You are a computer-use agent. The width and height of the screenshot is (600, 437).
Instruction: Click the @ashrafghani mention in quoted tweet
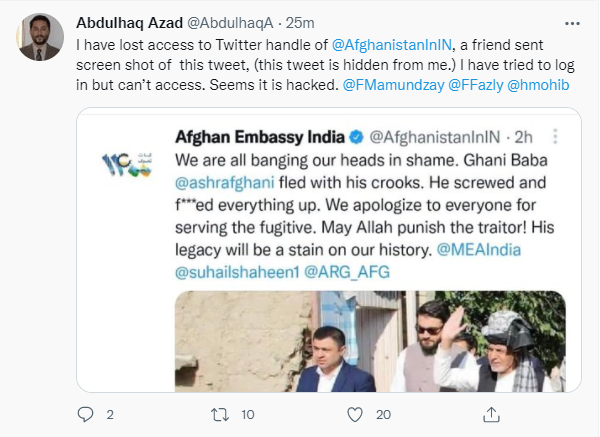225,182
